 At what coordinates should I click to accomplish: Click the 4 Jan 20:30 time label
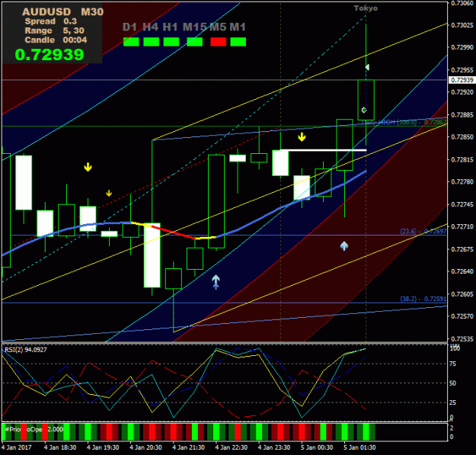click(145, 447)
